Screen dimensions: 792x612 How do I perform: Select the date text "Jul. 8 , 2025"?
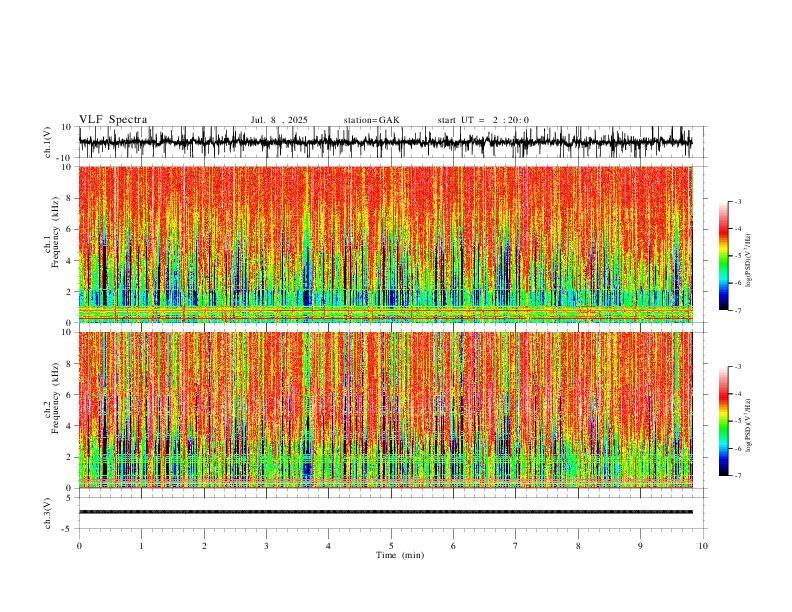click(x=279, y=120)
